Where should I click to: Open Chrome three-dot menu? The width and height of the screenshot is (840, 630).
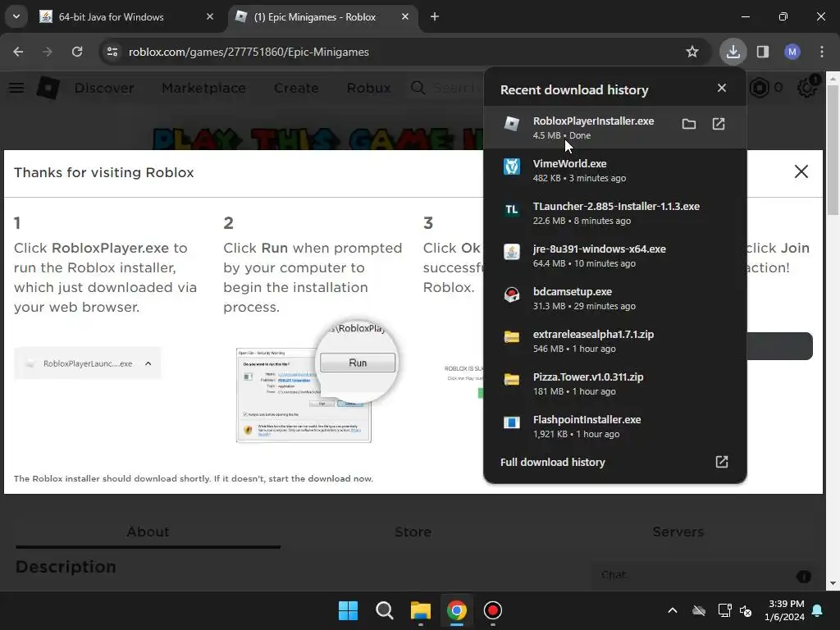pos(822,52)
